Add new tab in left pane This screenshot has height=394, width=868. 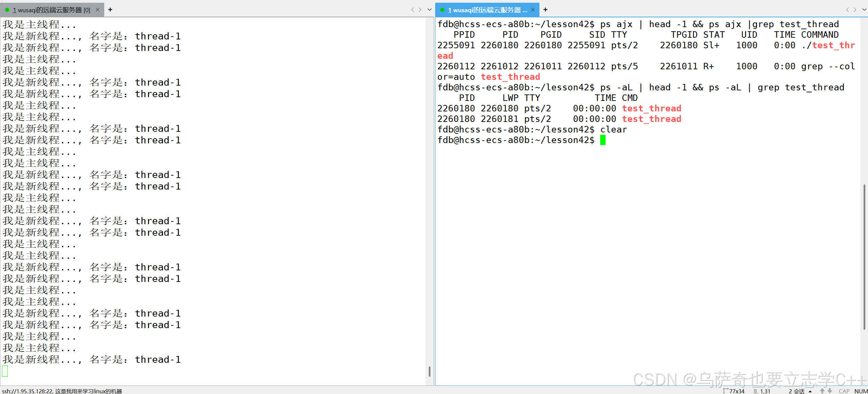(110, 10)
